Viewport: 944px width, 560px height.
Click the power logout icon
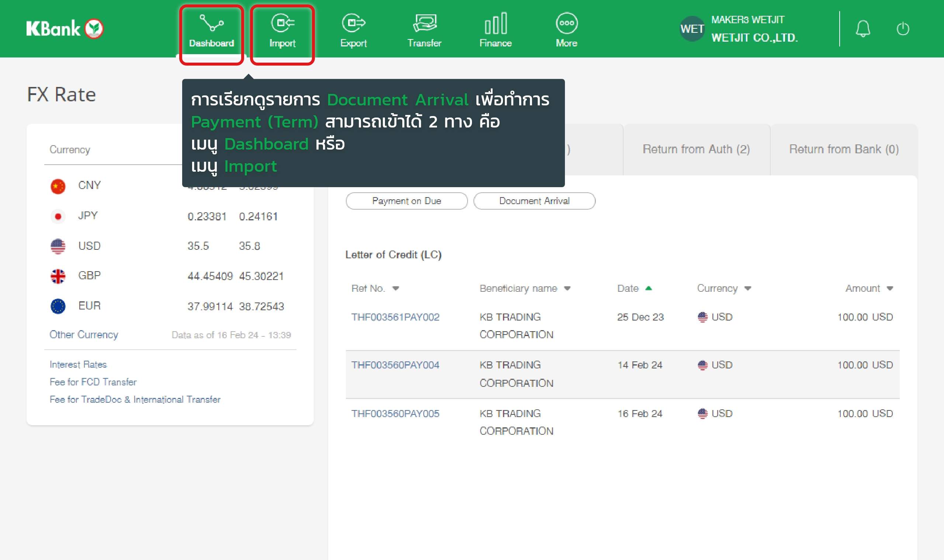(x=902, y=29)
